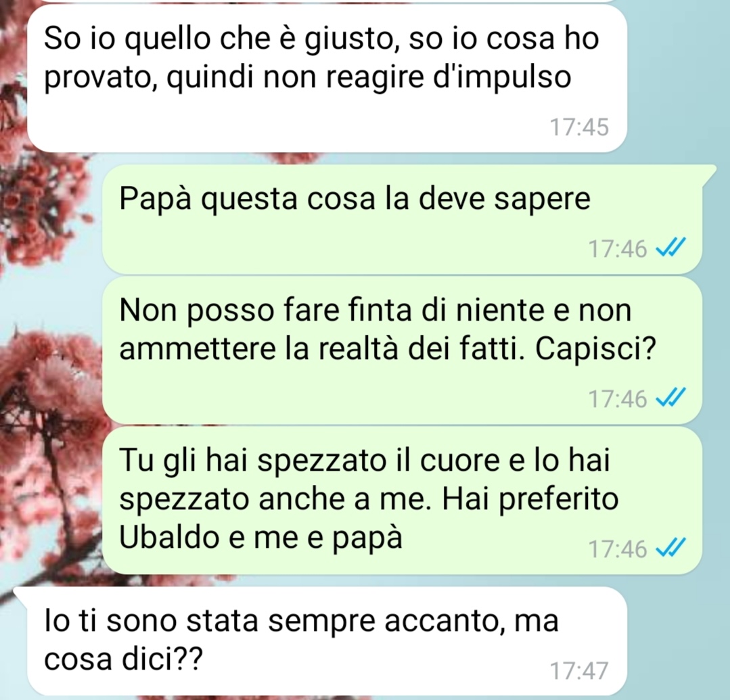Tap the 17:47 timestamp on the last message
This screenshot has width=730, height=700.
(579, 671)
